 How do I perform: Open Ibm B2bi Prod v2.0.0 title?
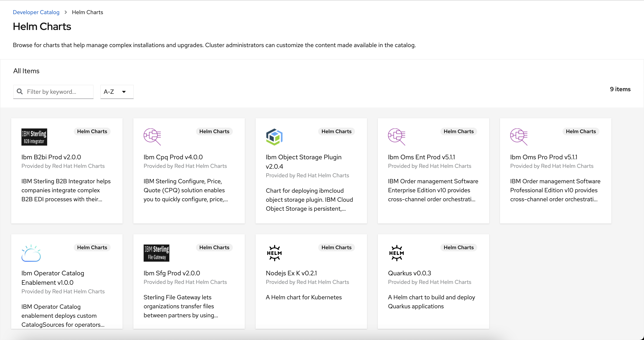(x=51, y=157)
